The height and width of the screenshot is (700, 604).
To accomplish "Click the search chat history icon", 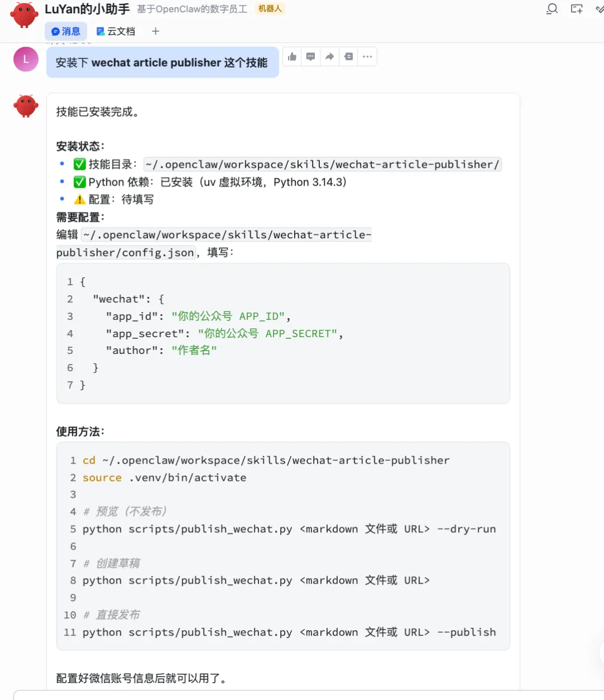I will [552, 9].
